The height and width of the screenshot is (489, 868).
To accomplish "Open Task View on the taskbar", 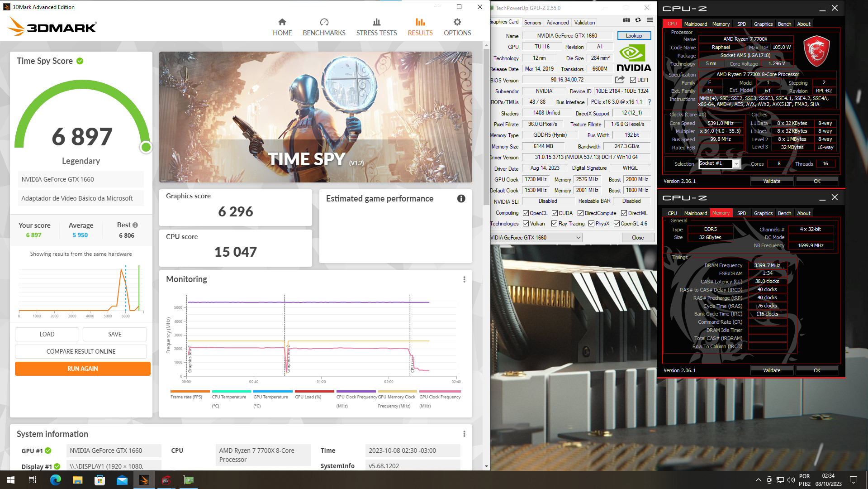I will coord(33,480).
